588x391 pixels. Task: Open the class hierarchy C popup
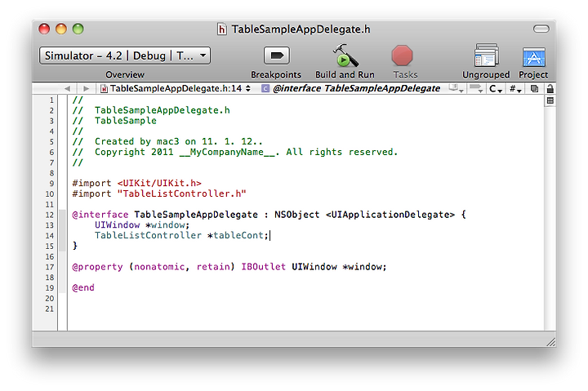tap(496, 89)
